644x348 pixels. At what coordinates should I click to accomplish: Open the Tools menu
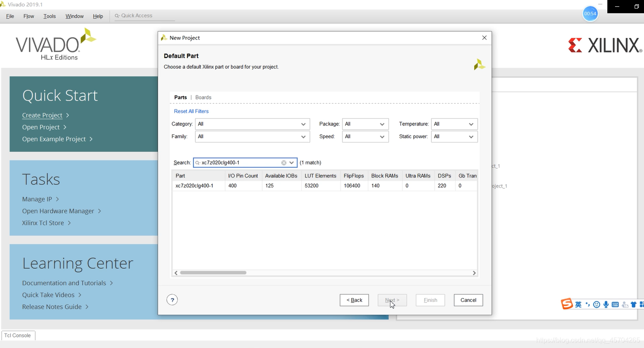point(49,16)
